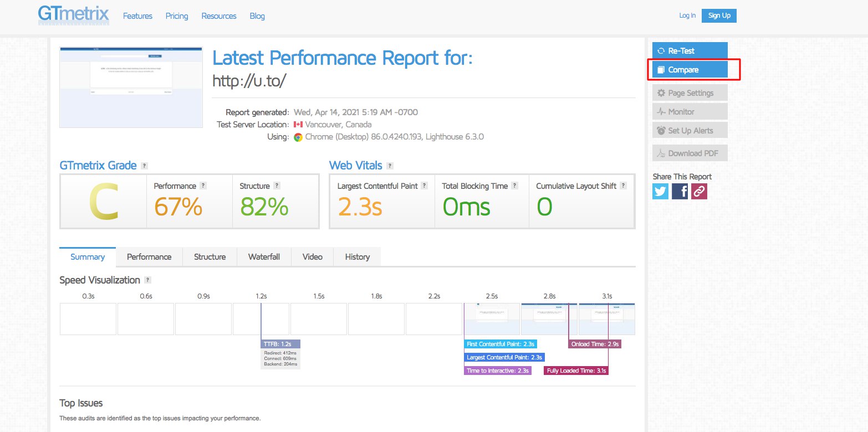Click the TTFB: 1.2s marker
Screen dimensions: 868x432
pos(280,344)
